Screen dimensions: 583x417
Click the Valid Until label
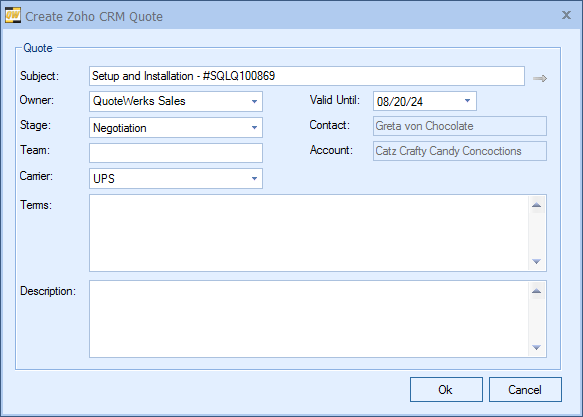pyautogui.click(x=335, y=100)
